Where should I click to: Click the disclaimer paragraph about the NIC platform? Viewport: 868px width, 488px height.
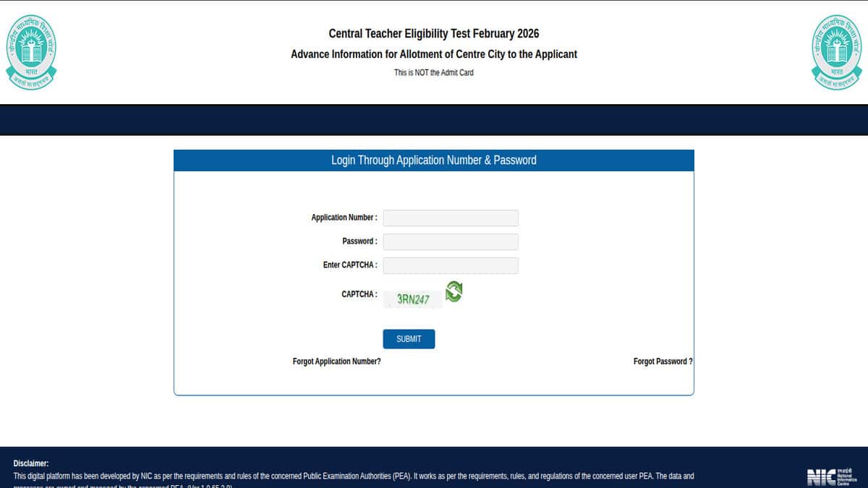tap(354, 476)
